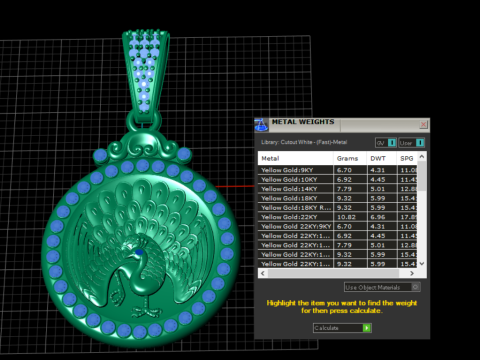The height and width of the screenshot is (360, 480).
Task: Click the metal list scroll-up arrow
Action: (422, 156)
